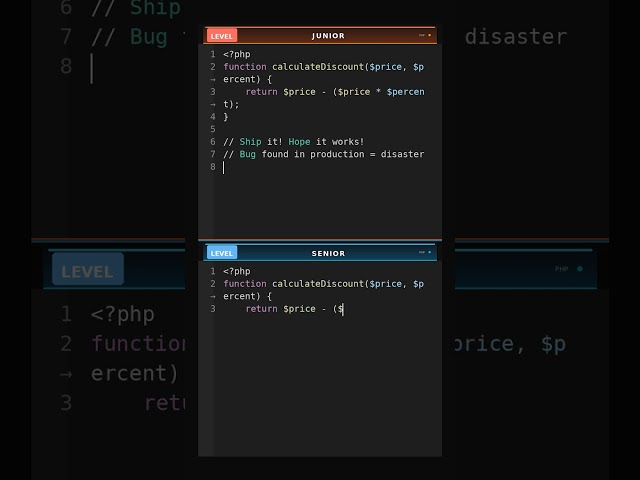Click line number 6 in Junior editor
Viewport: 640px width, 480px height.
(212, 142)
